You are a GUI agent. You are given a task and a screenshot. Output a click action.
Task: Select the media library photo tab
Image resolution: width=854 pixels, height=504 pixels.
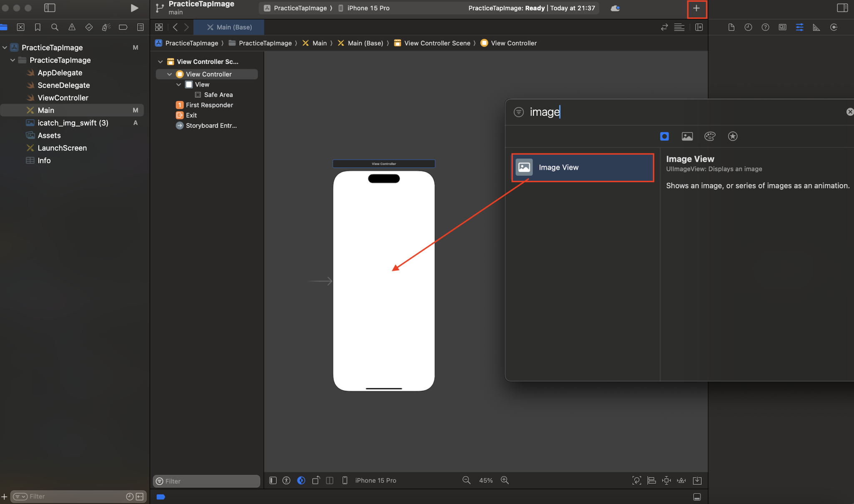(687, 136)
